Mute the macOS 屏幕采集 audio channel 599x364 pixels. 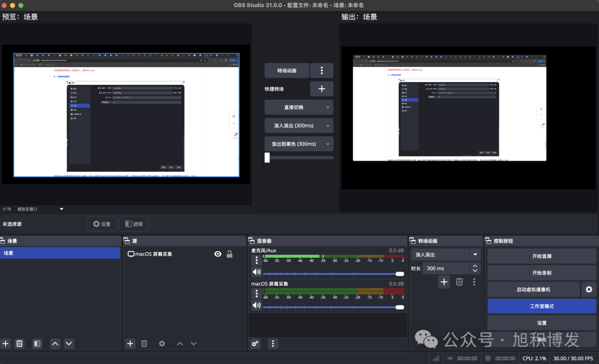click(256, 305)
